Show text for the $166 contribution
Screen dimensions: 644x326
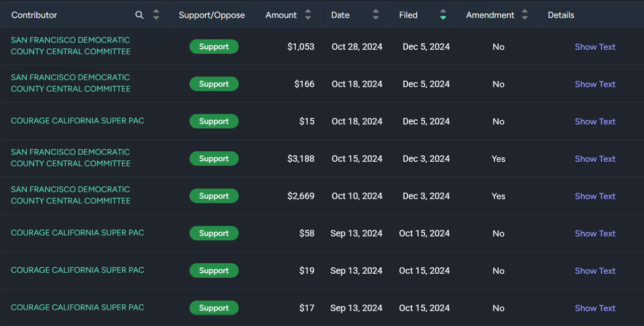point(595,84)
